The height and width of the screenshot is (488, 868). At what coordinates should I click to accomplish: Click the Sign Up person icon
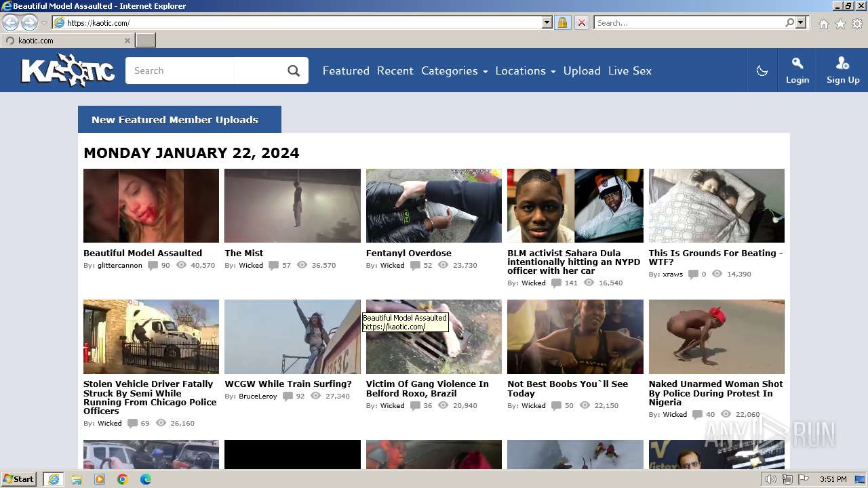coord(843,63)
